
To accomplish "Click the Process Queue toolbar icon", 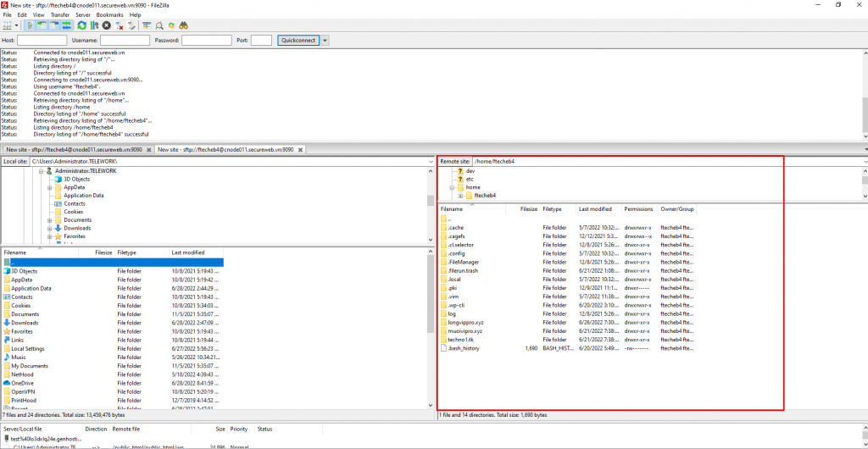I will [94, 25].
